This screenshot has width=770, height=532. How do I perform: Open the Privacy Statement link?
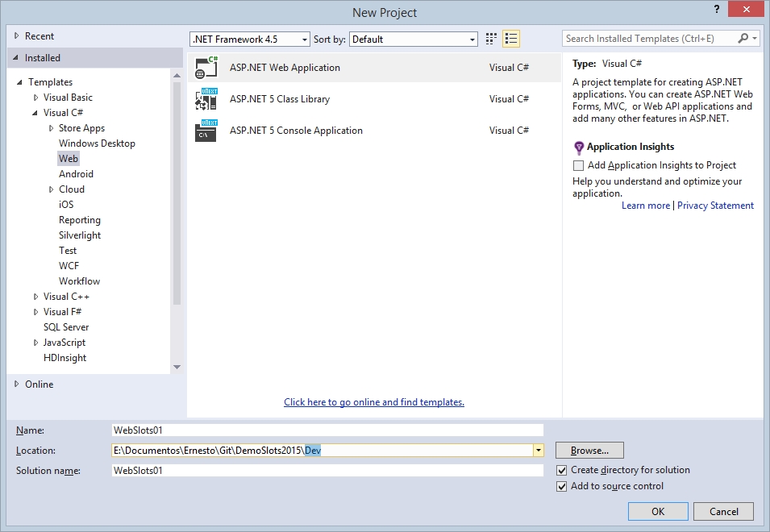pyautogui.click(x=715, y=206)
